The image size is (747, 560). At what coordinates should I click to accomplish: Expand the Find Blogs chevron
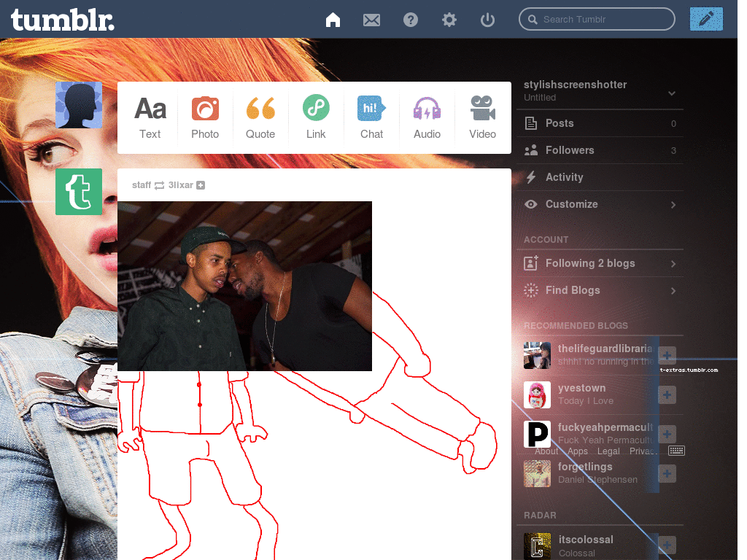coord(673,290)
